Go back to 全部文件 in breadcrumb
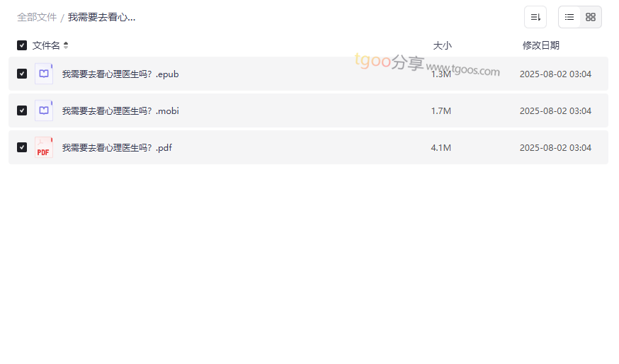This screenshot has height=364, width=619. tap(37, 18)
